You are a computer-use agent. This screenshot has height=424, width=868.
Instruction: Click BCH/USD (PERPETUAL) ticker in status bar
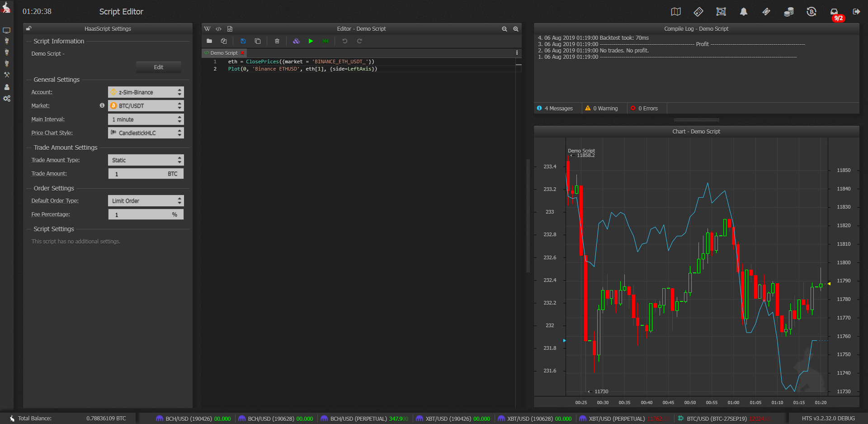pyautogui.click(x=365, y=419)
